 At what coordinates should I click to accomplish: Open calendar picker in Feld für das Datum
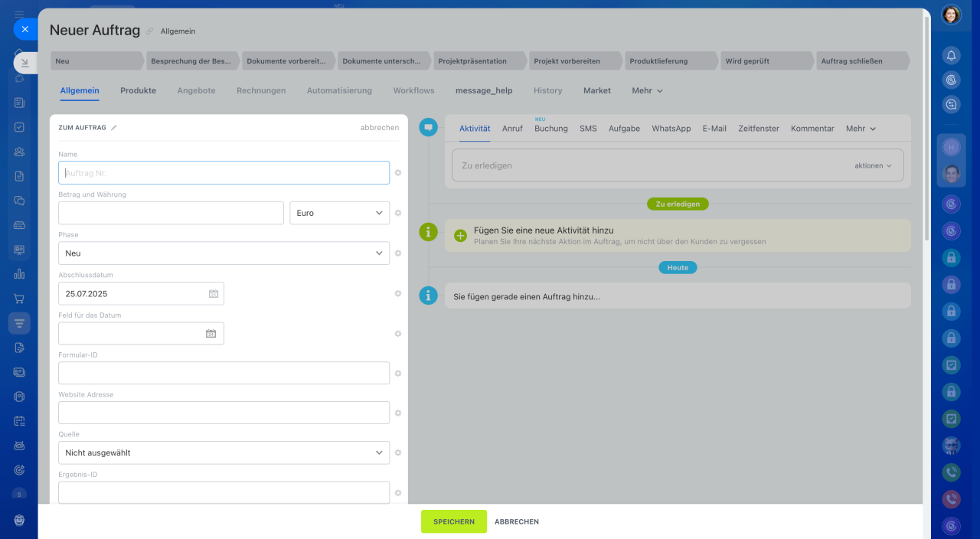(x=211, y=334)
